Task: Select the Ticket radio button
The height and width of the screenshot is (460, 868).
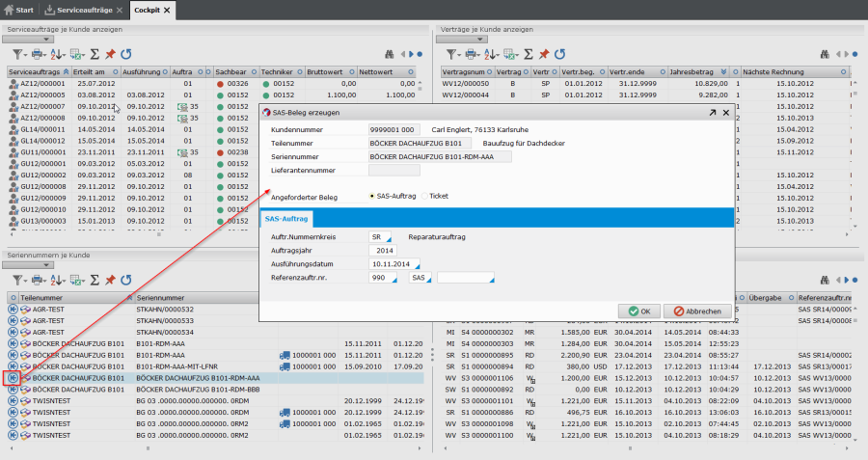Action: click(x=424, y=196)
